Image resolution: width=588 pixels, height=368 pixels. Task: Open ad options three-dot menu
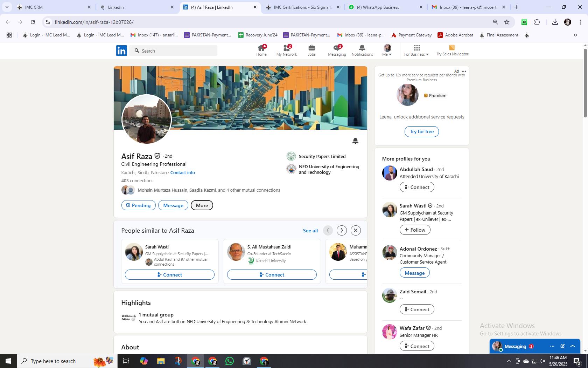(464, 71)
